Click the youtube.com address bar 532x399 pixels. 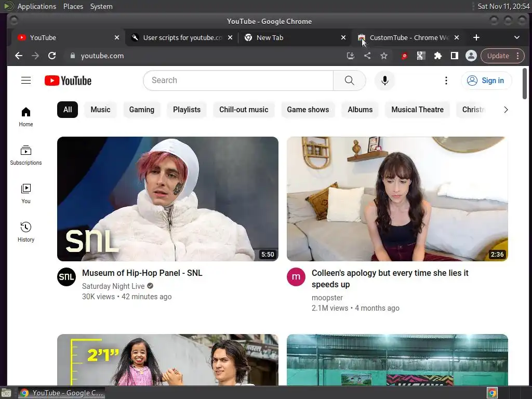pyautogui.click(x=204, y=56)
